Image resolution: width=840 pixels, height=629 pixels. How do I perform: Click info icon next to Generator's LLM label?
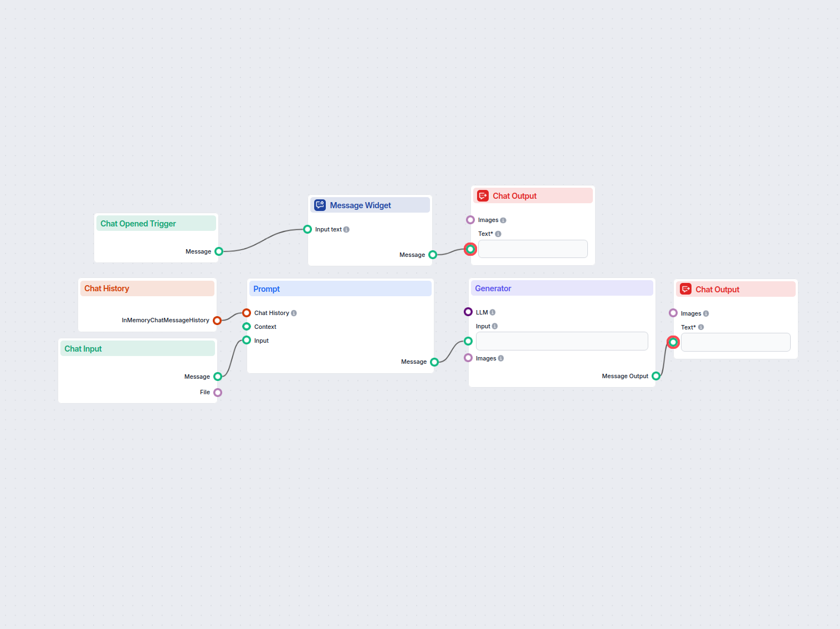493,312
